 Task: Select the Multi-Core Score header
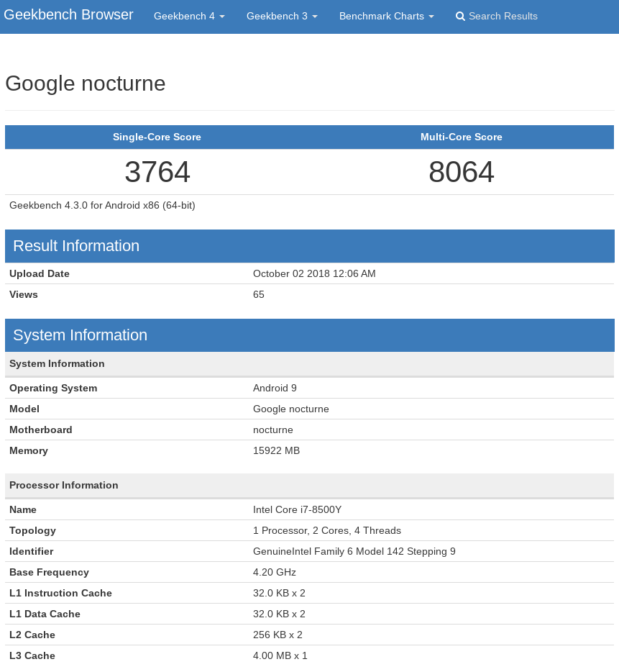pyautogui.click(x=462, y=137)
